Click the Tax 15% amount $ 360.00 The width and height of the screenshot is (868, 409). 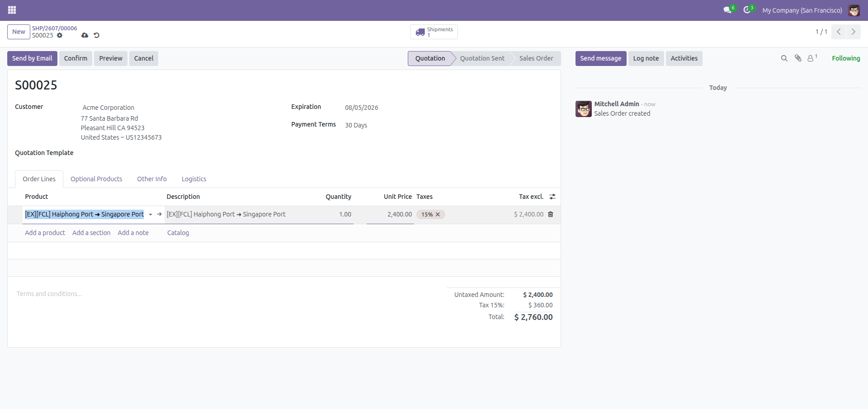540,305
